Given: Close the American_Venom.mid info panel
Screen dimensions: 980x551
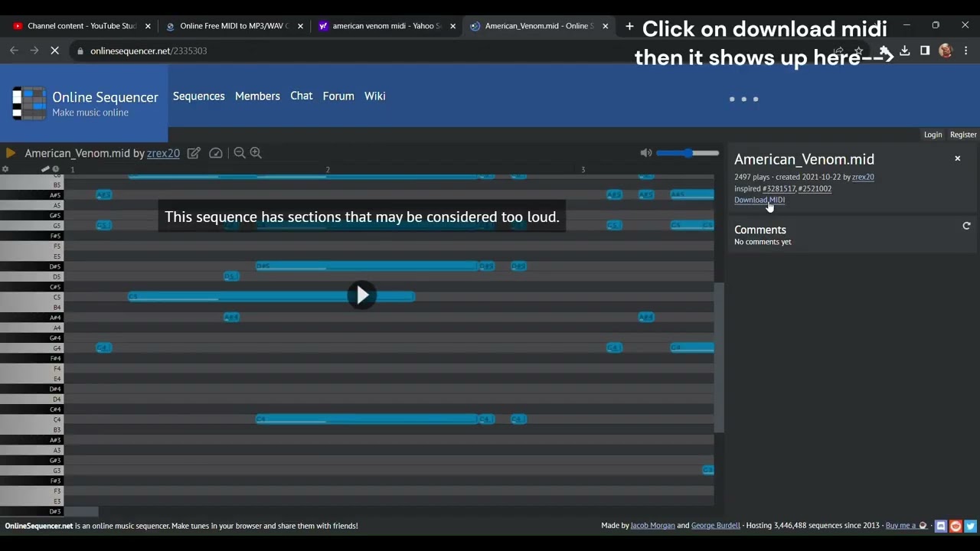Looking at the screenshot, I should 957,158.
